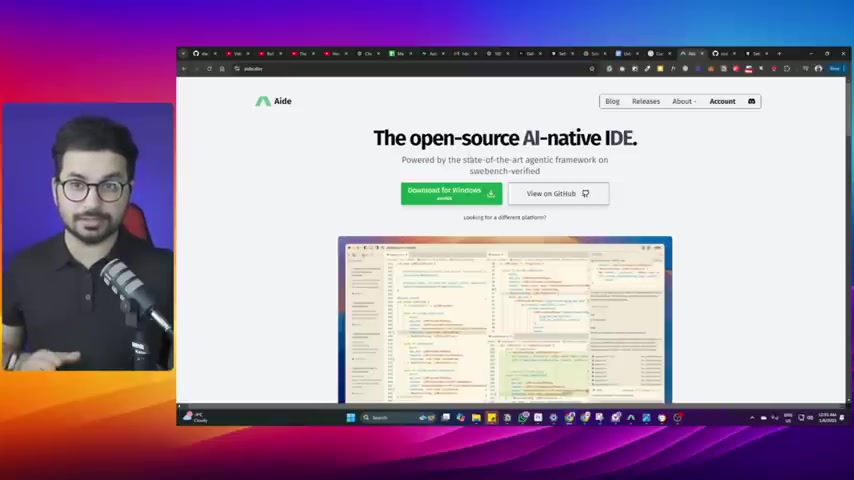Follow the 'Looking for a different platform?' link
Screen dimensions: 854x480
[504, 217]
